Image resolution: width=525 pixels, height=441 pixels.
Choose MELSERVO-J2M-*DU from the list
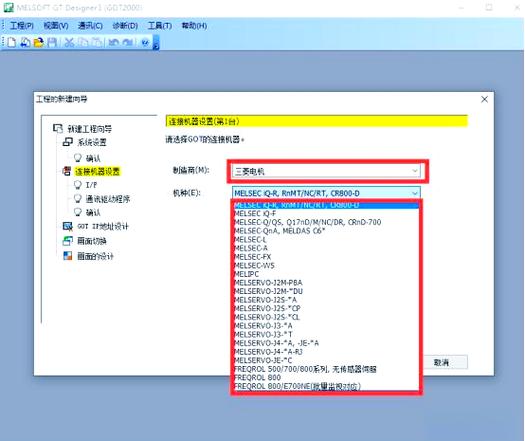(326, 291)
